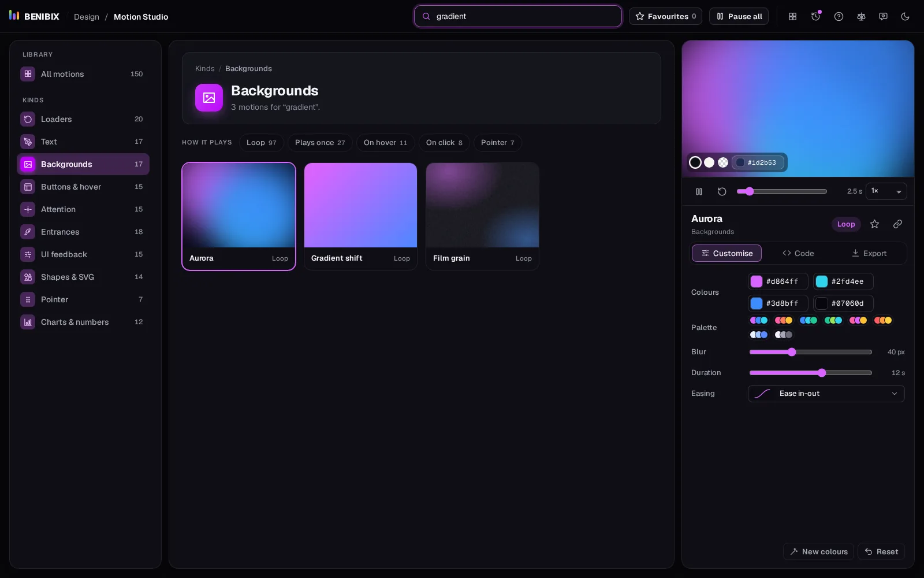Select the Gradient shift thumbnail card
924x578 pixels.
click(x=360, y=216)
